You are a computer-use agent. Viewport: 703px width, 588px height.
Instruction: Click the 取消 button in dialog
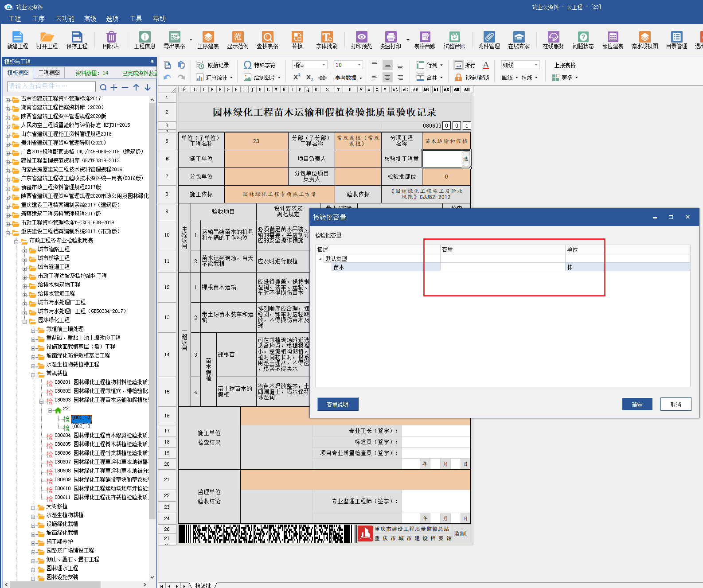(676, 405)
